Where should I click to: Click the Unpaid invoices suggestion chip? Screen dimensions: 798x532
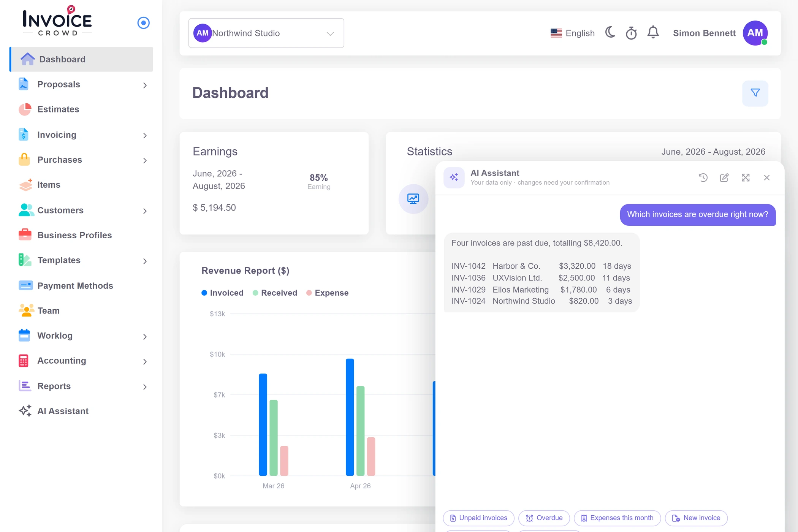tap(478, 518)
